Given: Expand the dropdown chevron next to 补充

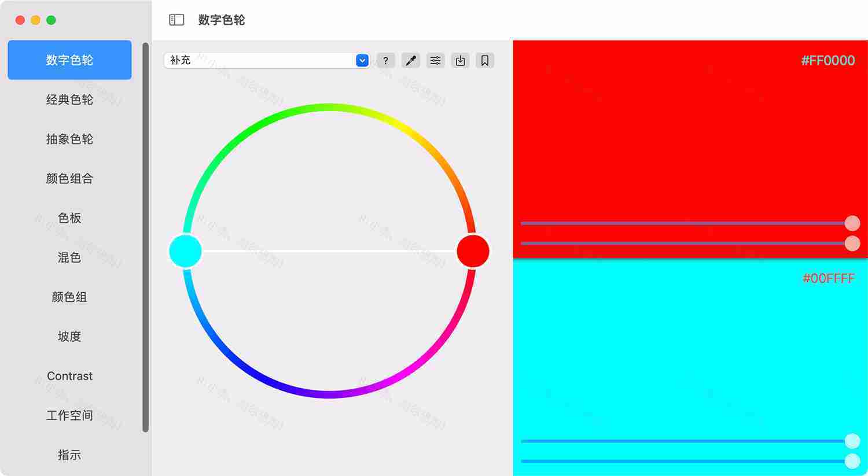Looking at the screenshot, I should tap(362, 60).
